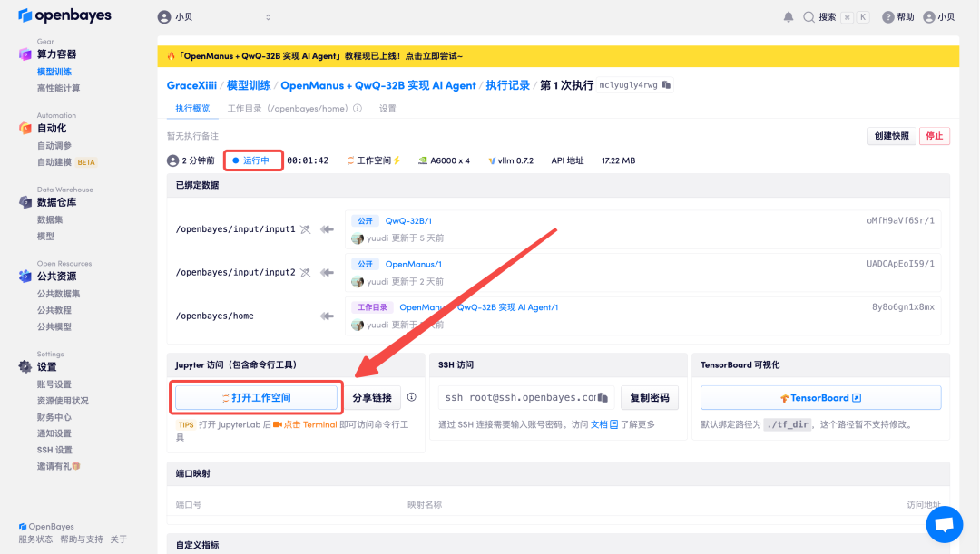Open 自动建模 BETA in the sidebar
Viewport: 980px width, 554px height.
click(66, 161)
